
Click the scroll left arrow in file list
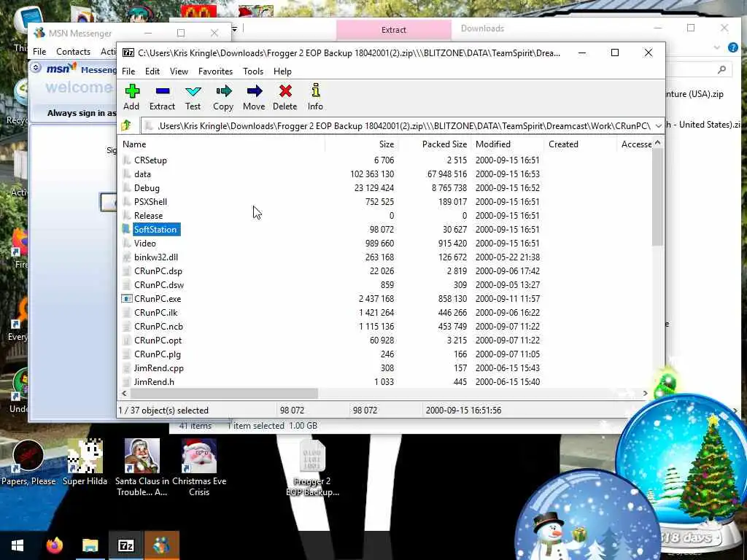pos(124,393)
